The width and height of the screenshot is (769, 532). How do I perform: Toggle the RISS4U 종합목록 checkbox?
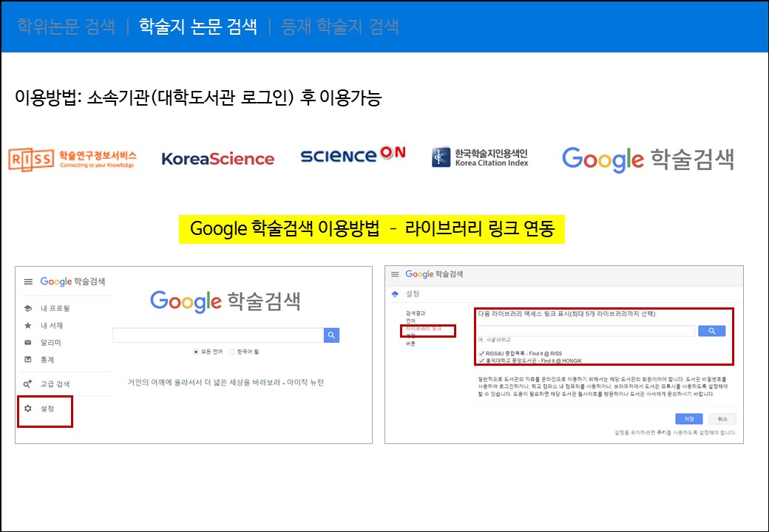click(481, 353)
